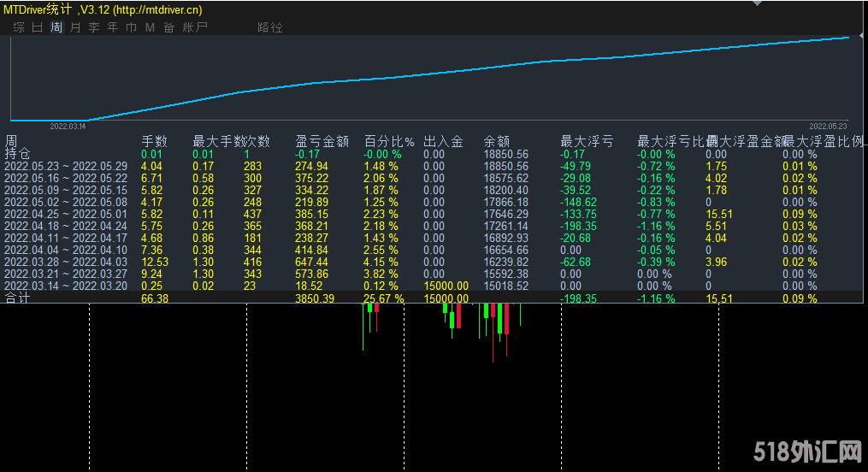The image size is (868, 472).
Task: Click the 路径 path button
Action: [269, 27]
